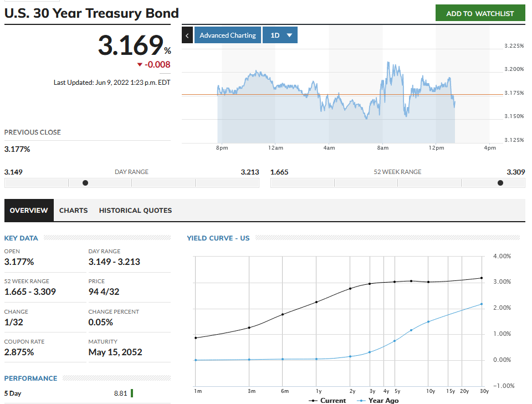The width and height of the screenshot is (532, 404).
Task: Click the Change value 1/32
Action: tap(13, 322)
